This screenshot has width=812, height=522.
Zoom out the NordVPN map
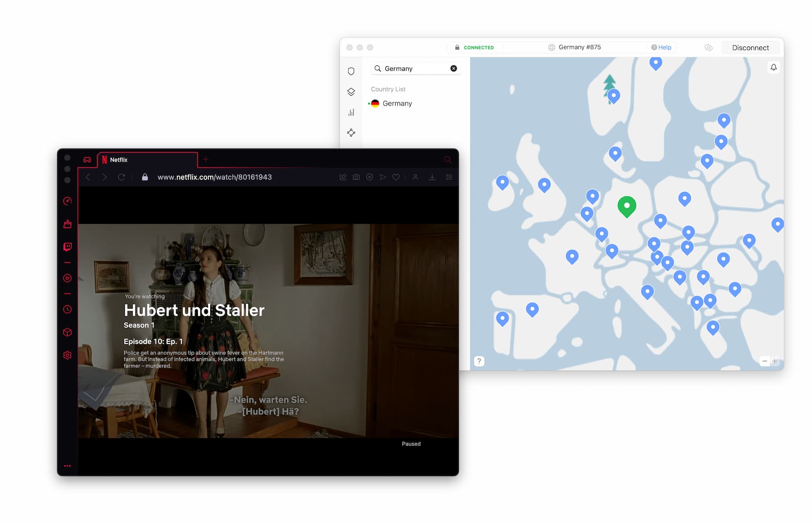pos(765,361)
